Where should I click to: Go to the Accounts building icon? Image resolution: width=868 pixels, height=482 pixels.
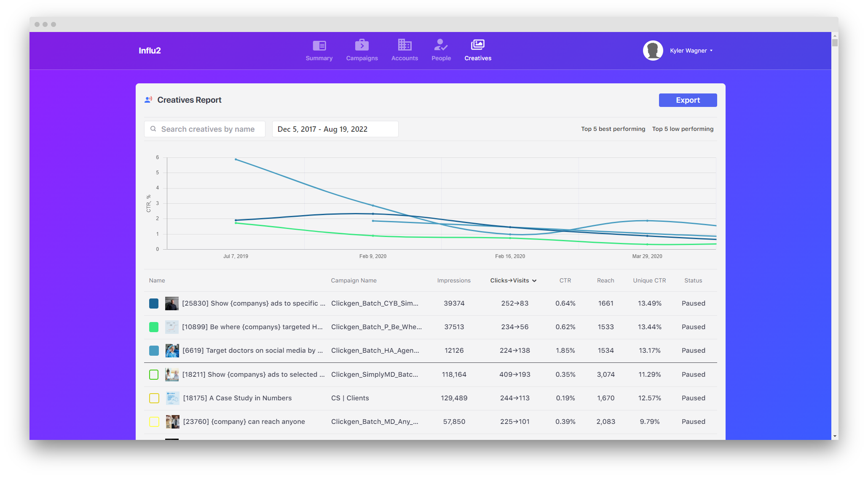coord(405,45)
